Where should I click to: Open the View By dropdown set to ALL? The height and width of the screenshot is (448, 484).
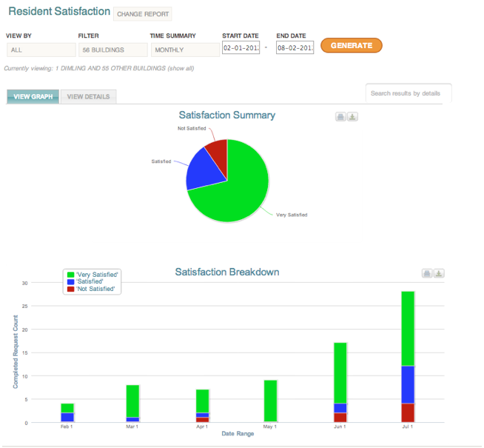[x=41, y=50]
